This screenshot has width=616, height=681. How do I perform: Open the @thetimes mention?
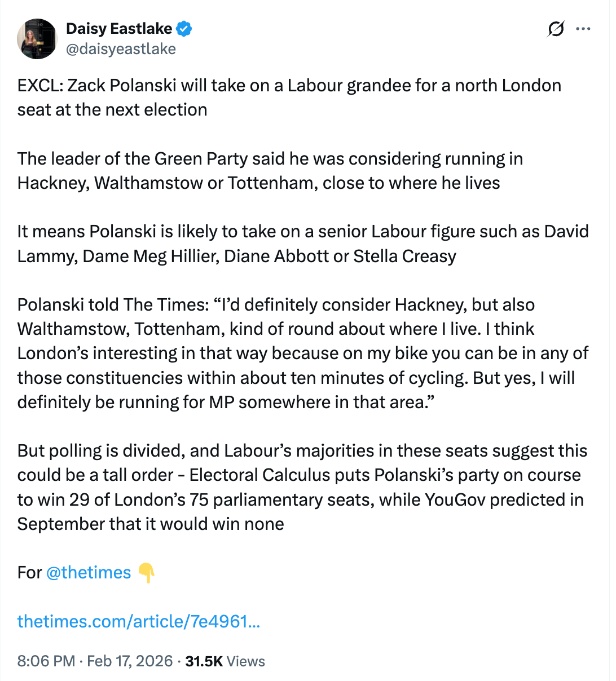pyautogui.click(x=89, y=572)
